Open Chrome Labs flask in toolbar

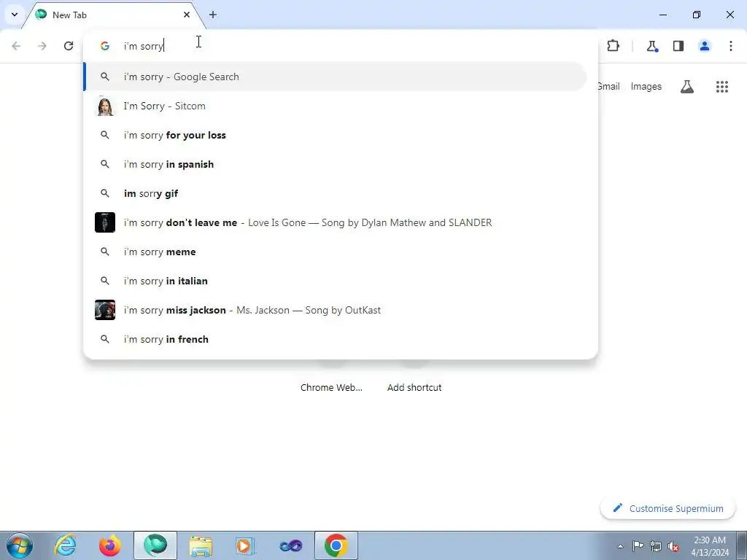pyautogui.click(x=652, y=46)
